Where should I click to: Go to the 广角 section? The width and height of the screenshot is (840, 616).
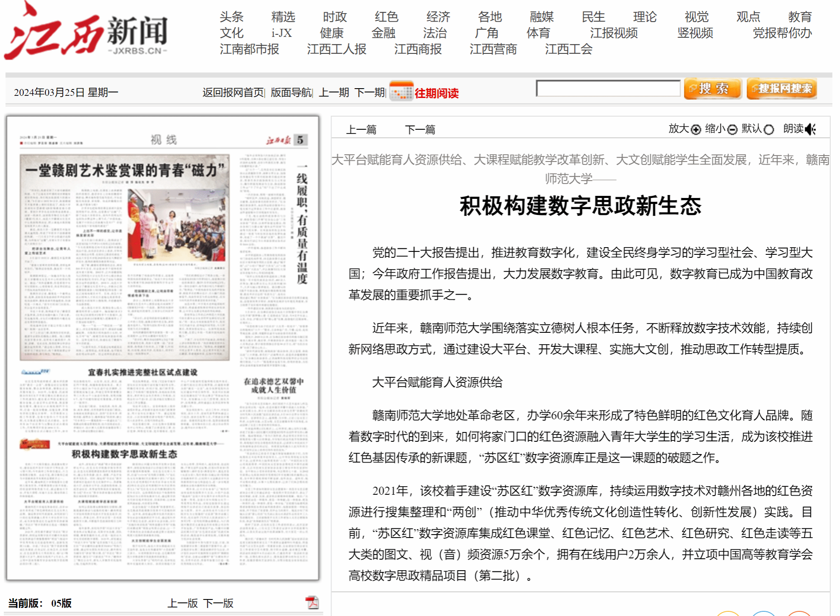(x=487, y=33)
